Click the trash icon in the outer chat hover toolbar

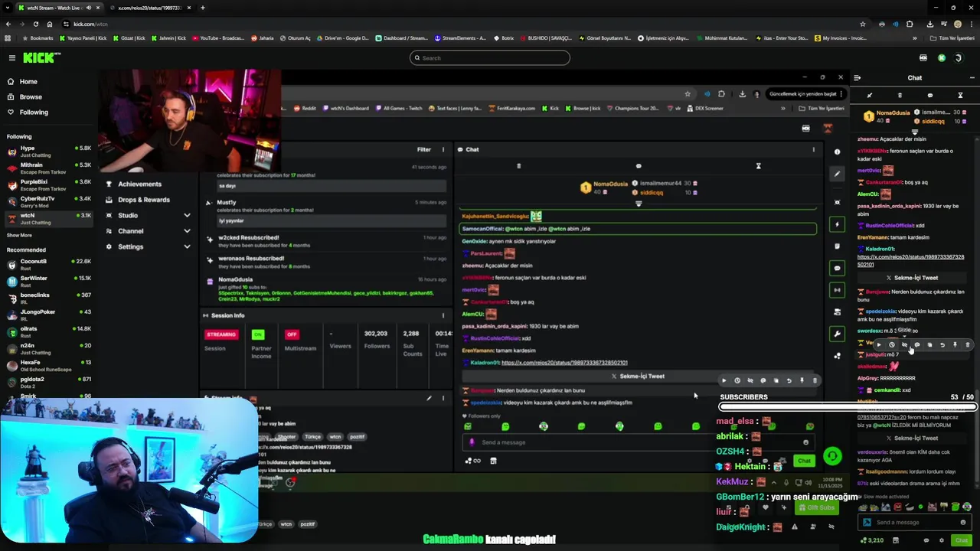coord(968,345)
